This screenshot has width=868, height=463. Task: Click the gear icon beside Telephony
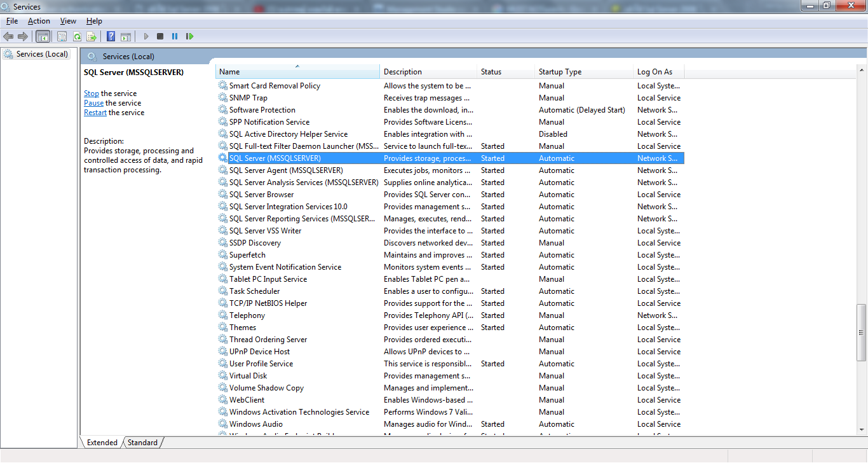(222, 315)
